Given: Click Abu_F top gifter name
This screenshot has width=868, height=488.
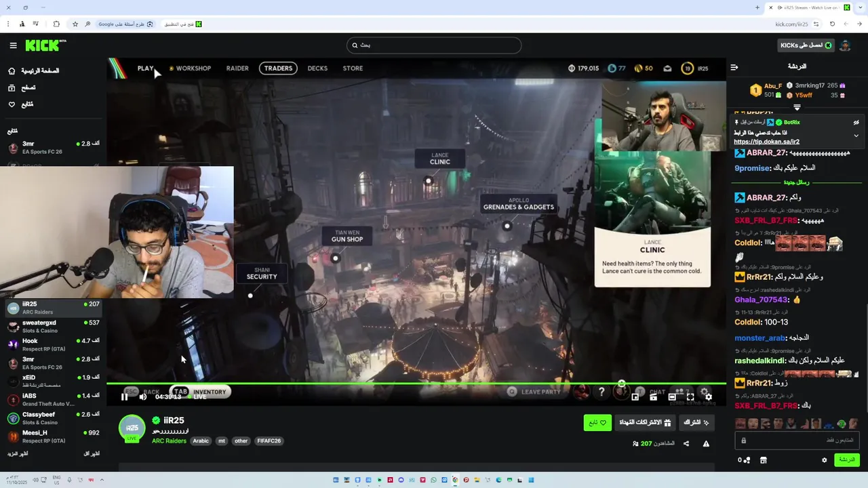Looking at the screenshot, I should pyautogui.click(x=773, y=86).
